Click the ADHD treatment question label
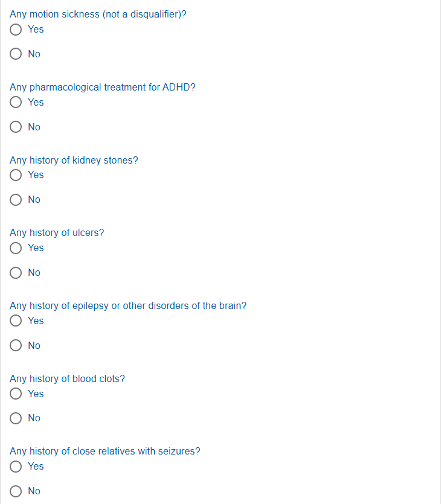The height and width of the screenshot is (504, 441). (x=103, y=87)
